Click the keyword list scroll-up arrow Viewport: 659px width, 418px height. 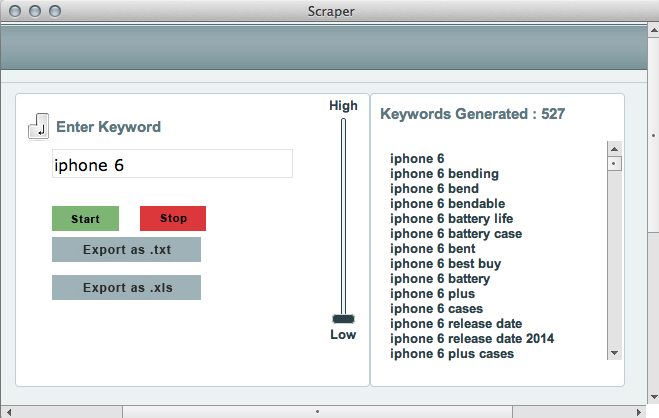pos(614,149)
